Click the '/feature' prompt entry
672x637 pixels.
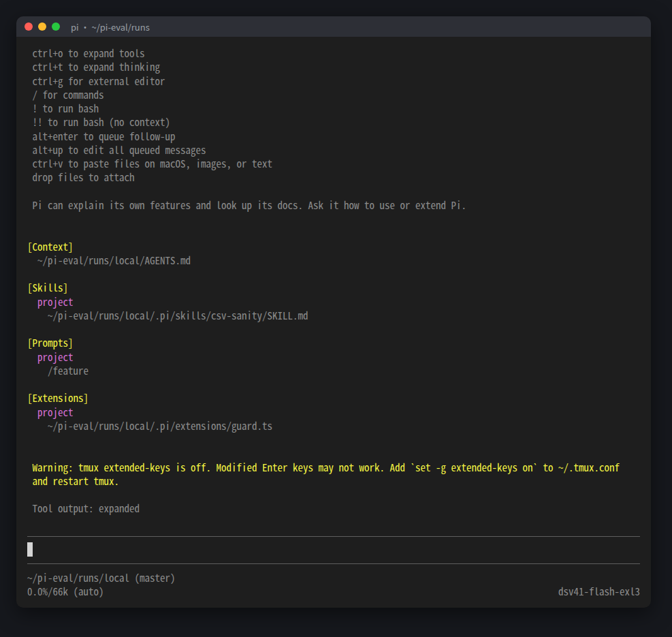[x=68, y=371]
